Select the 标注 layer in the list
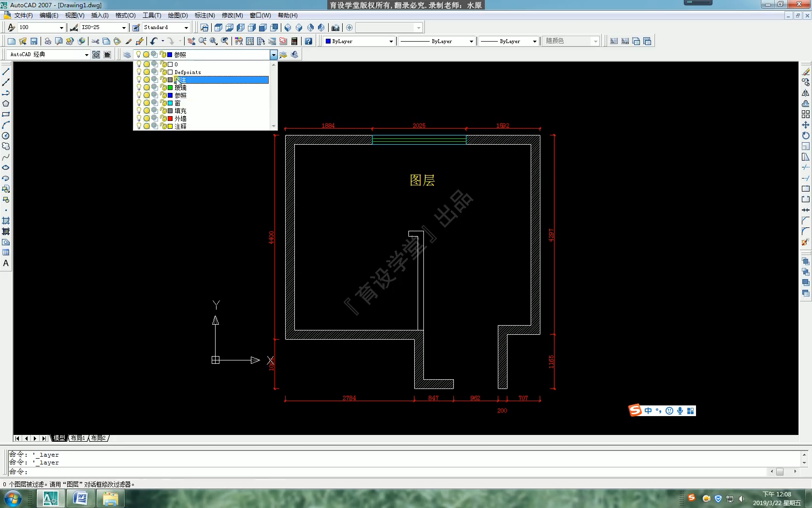This screenshot has width=812, height=508. (201, 79)
